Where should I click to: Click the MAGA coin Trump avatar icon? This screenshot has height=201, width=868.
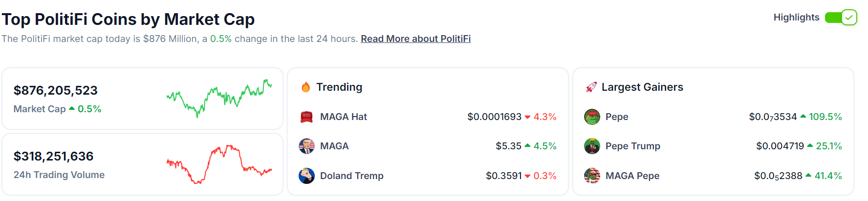tap(306, 146)
